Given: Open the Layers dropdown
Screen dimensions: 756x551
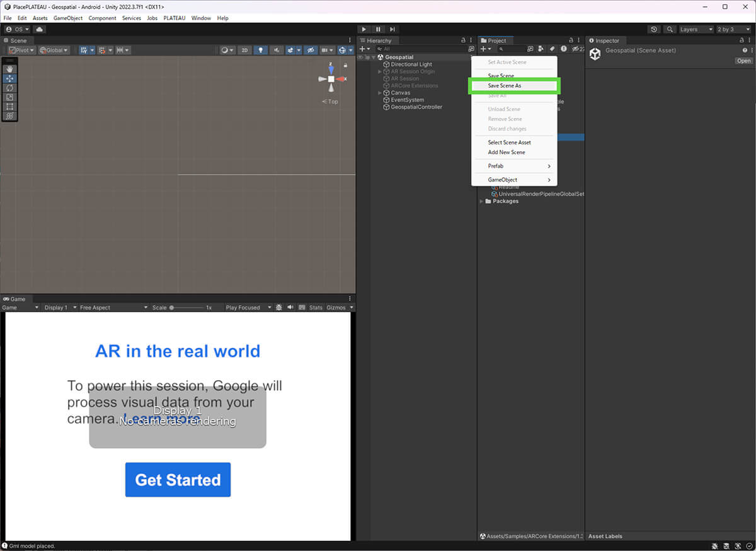Looking at the screenshot, I should [x=696, y=29].
